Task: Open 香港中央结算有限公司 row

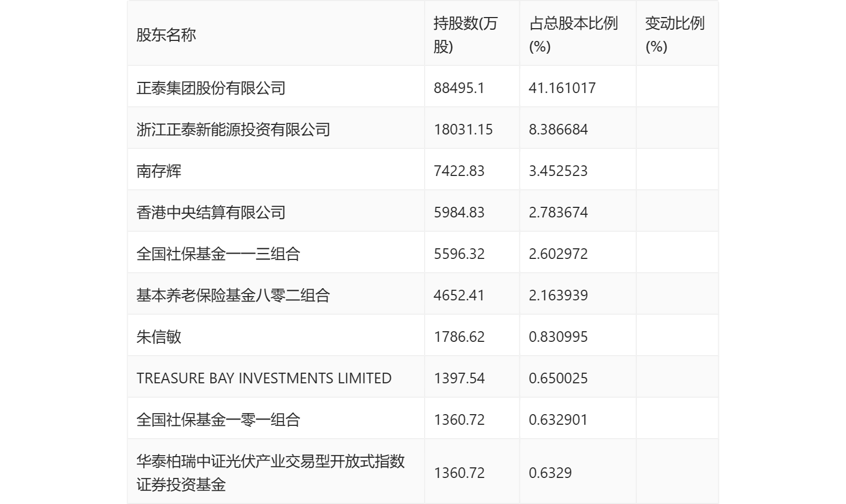Action: 211,212
